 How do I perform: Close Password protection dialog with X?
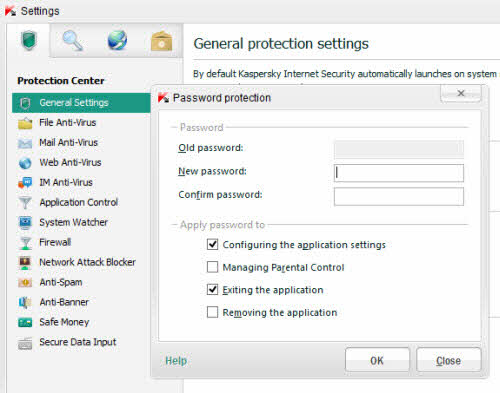point(461,93)
